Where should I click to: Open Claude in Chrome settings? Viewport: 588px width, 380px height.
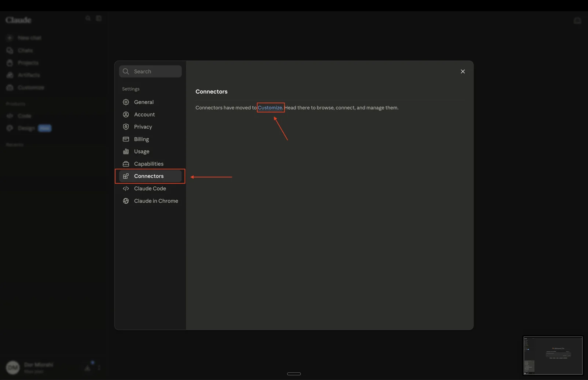pyautogui.click(x=150, y=201)
